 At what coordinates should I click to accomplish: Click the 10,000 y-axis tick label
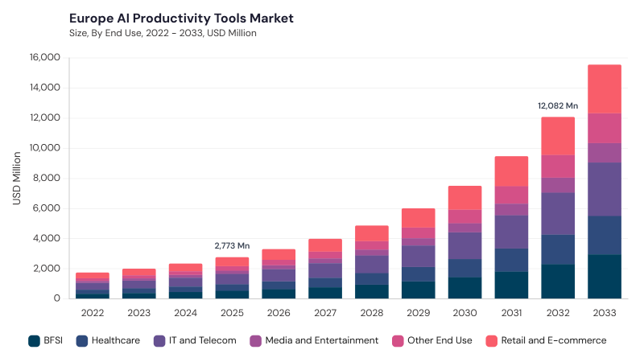point(45,148)
